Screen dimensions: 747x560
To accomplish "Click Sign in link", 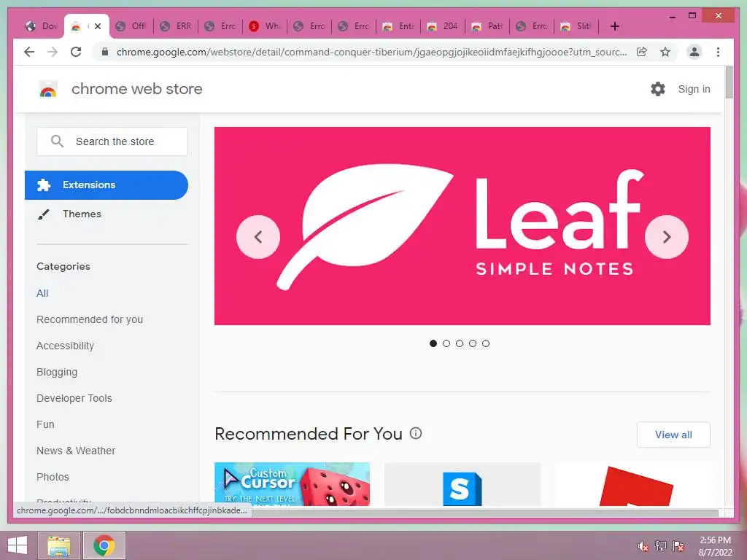I will pyautogui.click(x=694, y=89).
